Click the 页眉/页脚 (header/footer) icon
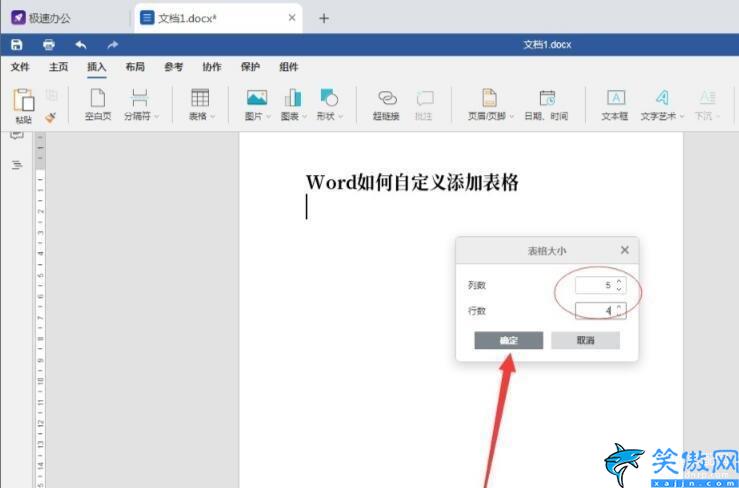The image size is (739, 488). [489, 98]
